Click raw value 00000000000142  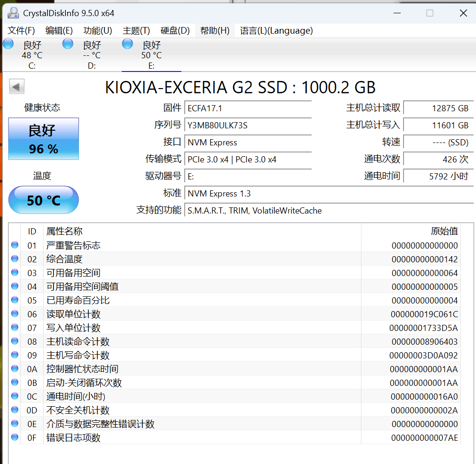(424, 259)
